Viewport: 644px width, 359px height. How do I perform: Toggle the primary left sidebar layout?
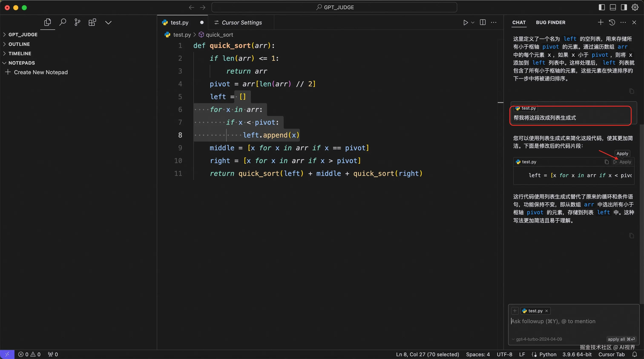pos(602,7)
